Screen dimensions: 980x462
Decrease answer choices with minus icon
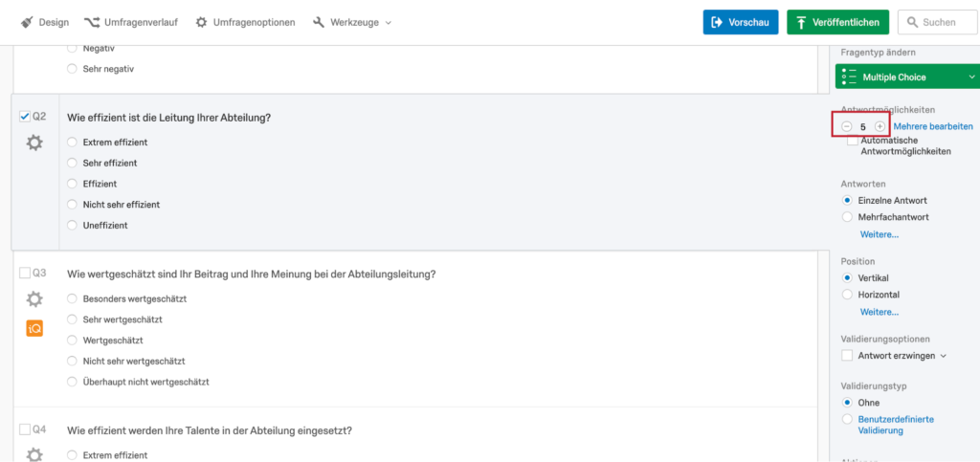click(847, 126)
